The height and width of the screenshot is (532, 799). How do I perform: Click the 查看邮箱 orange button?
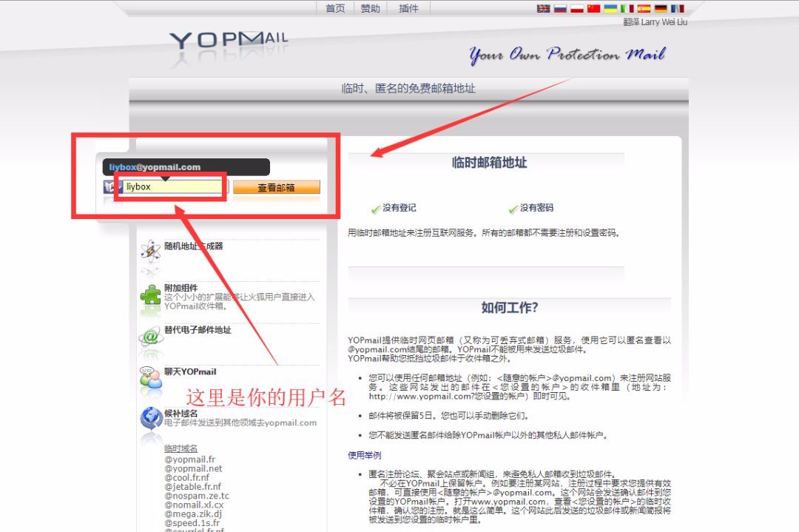point(276,186)
